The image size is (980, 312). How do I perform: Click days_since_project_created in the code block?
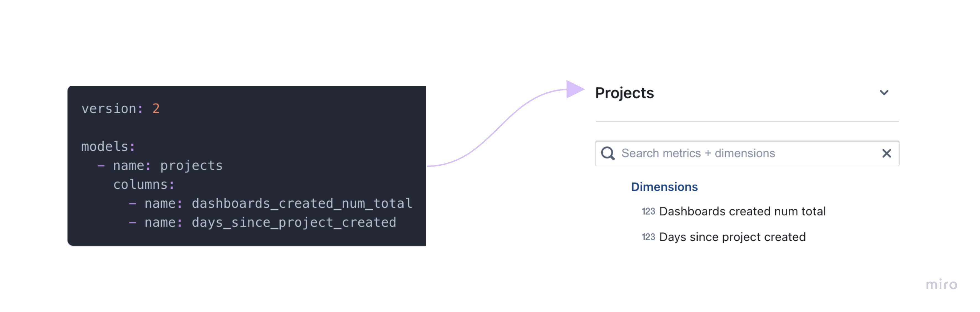tap(294, 223)
